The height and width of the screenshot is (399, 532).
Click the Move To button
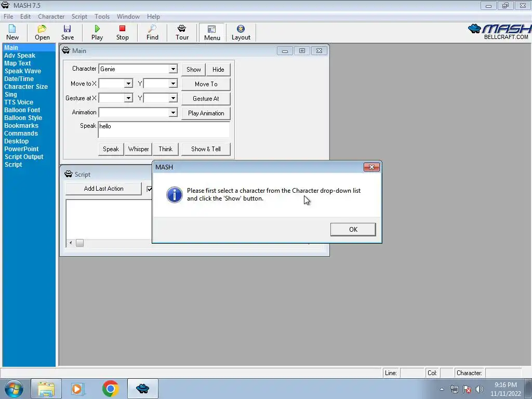click(x=206, y=84)
